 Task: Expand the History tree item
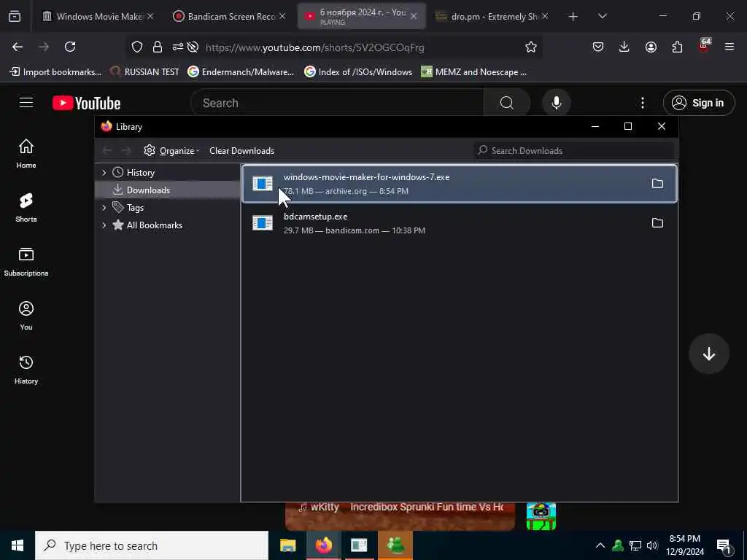pyautogui.click(x=104, y=172)
